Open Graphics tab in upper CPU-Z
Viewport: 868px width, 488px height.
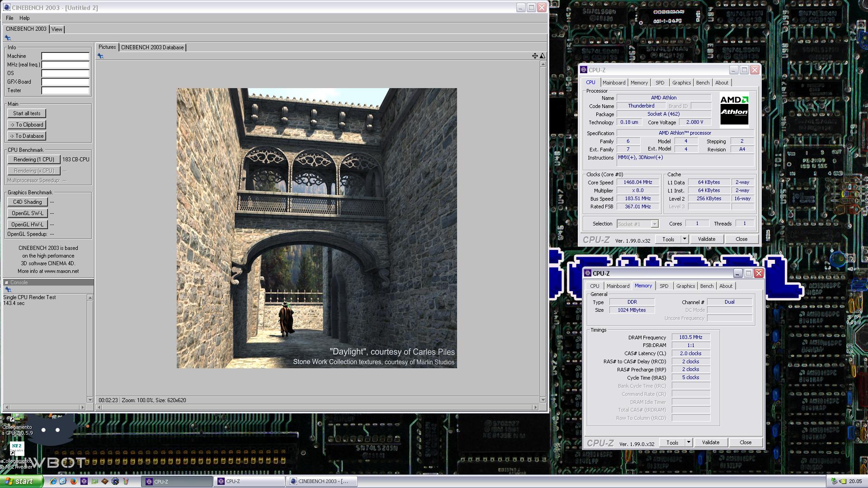681,83
